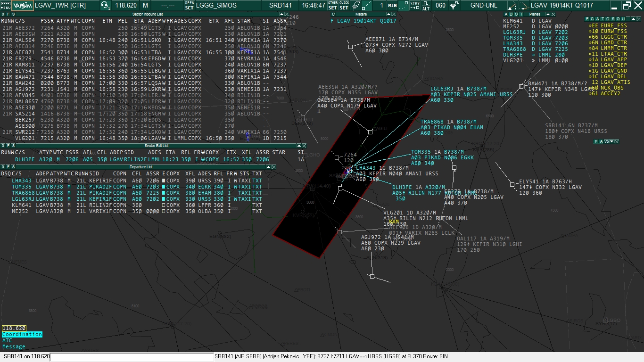
Task: Toggle A filter in Planes list header
Action: [505, 14]
